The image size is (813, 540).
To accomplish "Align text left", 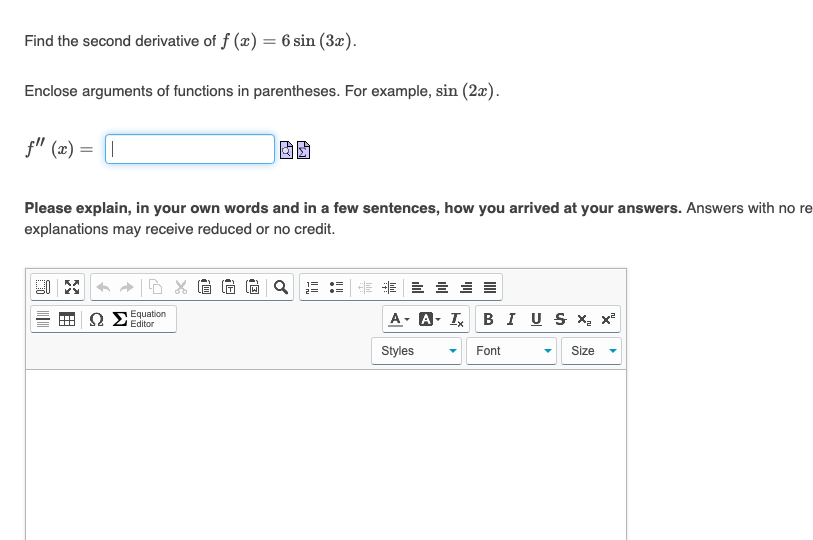I will (x=417, y=287).
